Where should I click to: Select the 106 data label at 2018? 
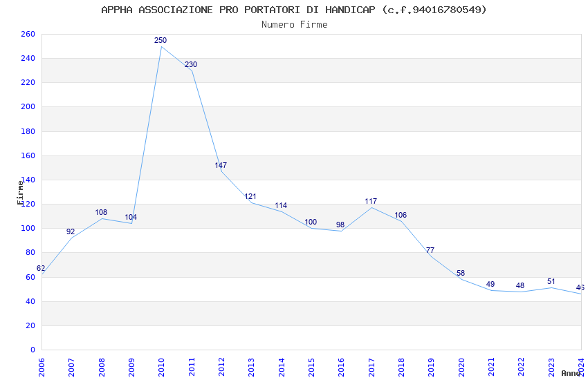401,215
